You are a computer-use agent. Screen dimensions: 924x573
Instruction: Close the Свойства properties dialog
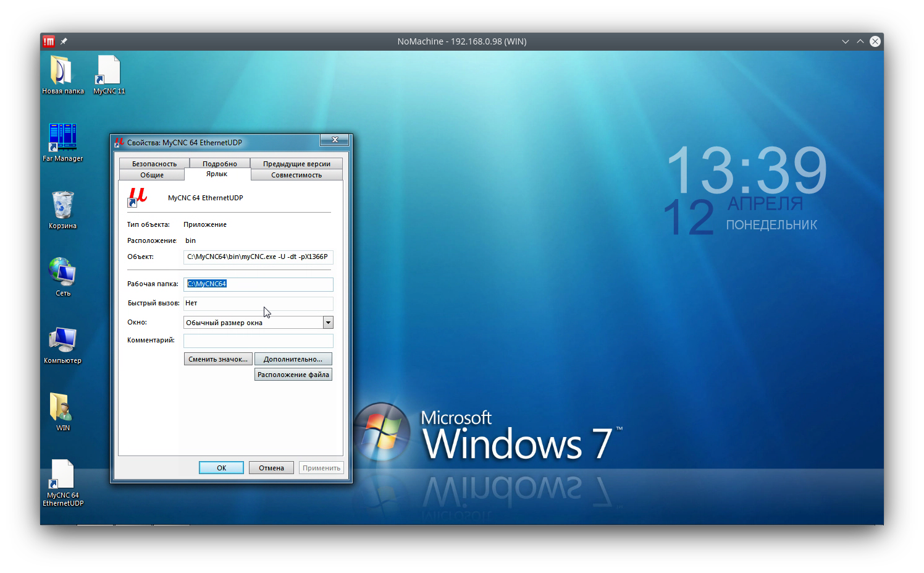click(335, 140)
